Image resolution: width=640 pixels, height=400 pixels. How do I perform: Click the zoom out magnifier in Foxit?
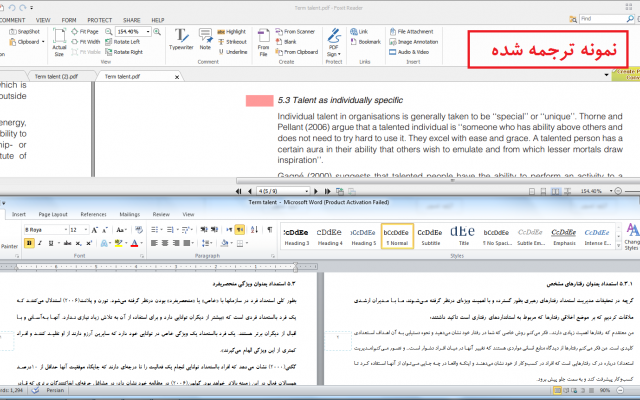click(x=109, y=31)
